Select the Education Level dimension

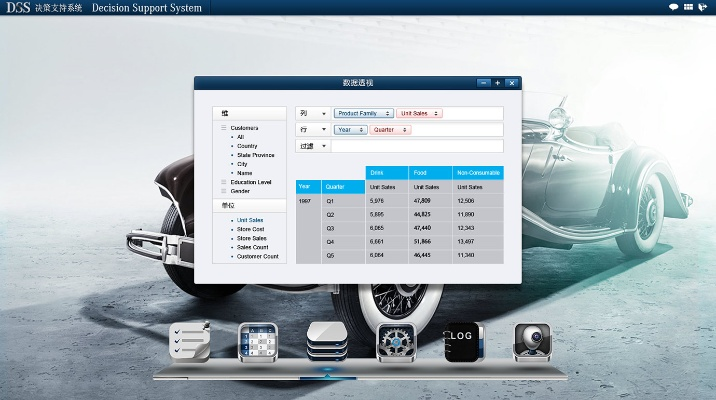(x=251, y=182)
